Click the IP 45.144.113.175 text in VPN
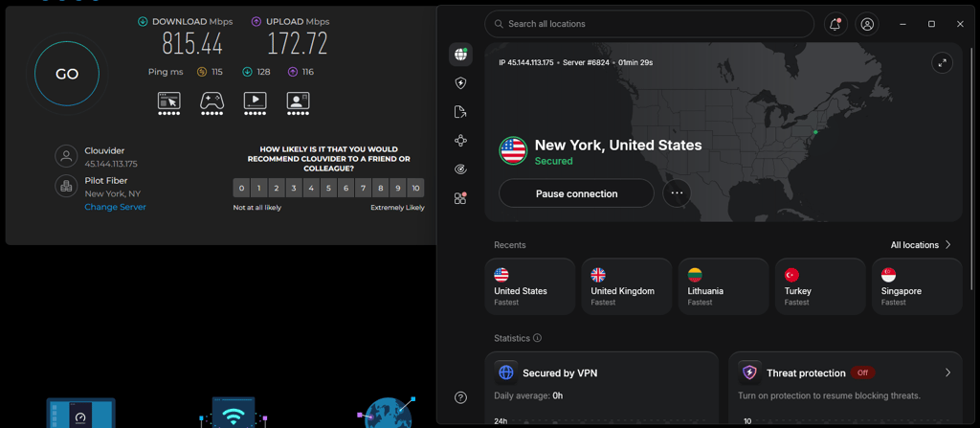 [x=526, y=62]
